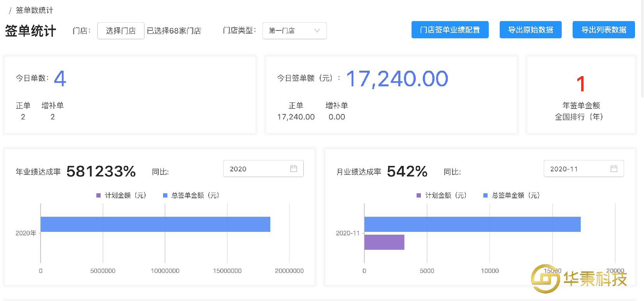Click the 导出原始数据 export button
This screenshot has width=644, height=301.
[530, 30]
